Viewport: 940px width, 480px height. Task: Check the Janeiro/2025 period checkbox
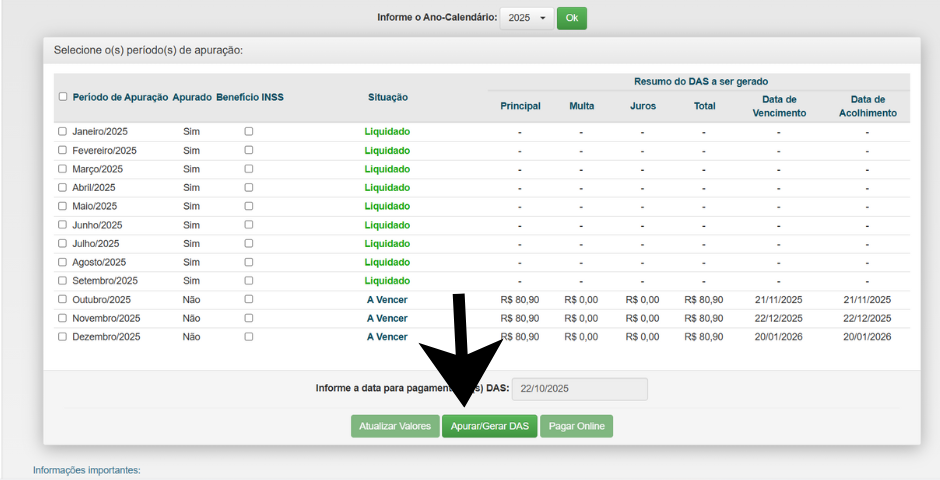click(62, 131)
